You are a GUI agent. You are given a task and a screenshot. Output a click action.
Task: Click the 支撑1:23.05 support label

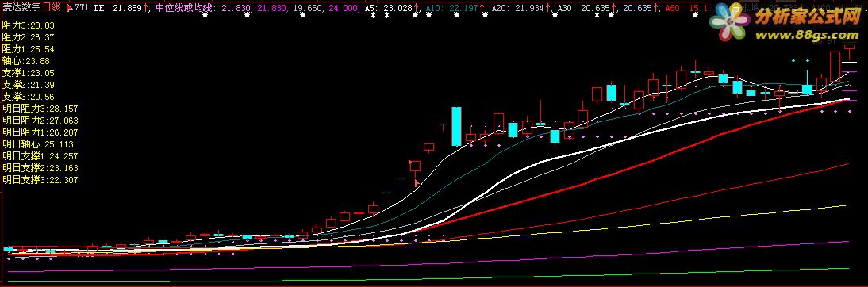pos(29,73)
